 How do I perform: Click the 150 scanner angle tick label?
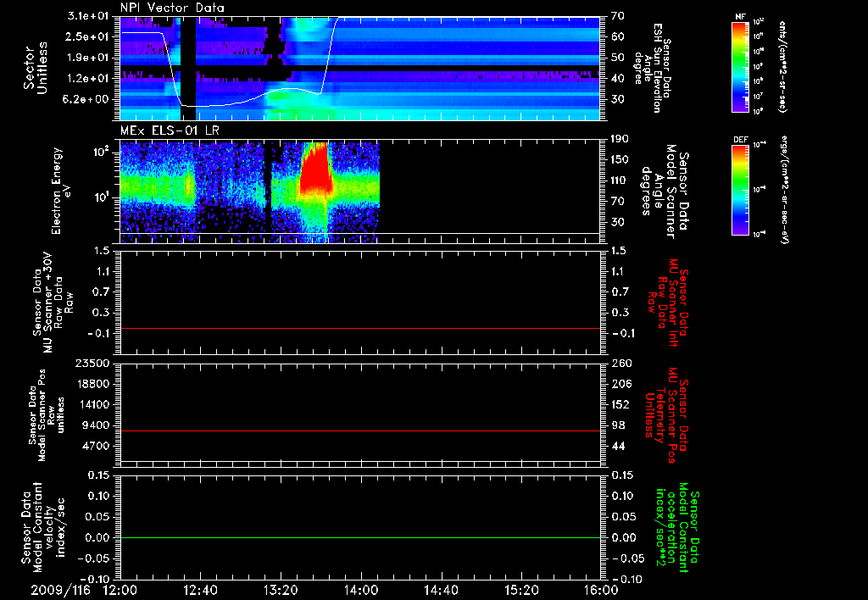(x=620, y=160)
